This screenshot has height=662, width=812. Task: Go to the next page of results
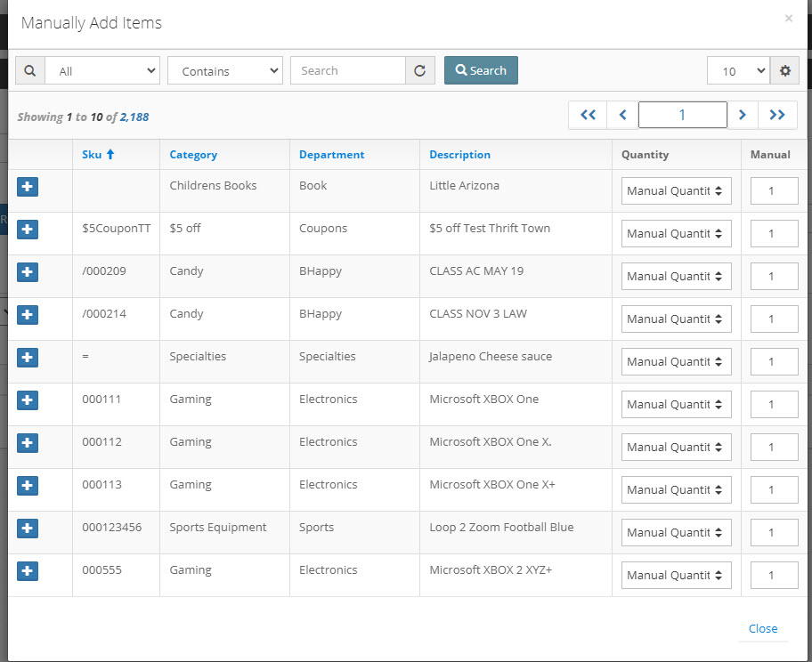(x=742, y=115)
